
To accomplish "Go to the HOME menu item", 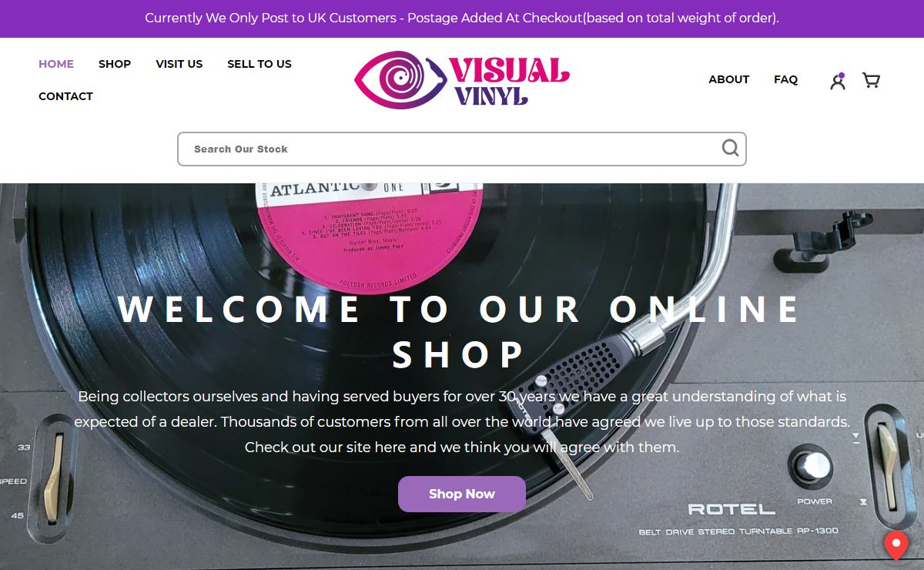I will point(56,64).
